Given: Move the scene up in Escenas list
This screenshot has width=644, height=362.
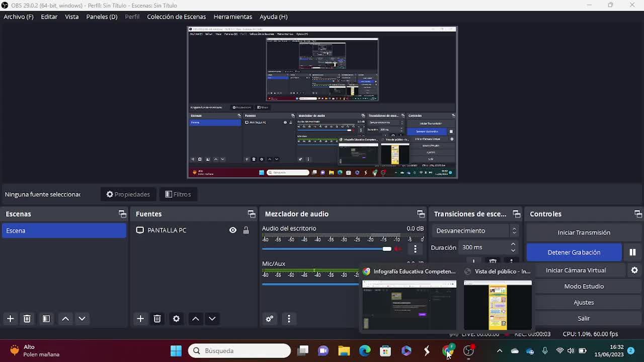Looking at the screenshot, I should (x=65, y=319).
